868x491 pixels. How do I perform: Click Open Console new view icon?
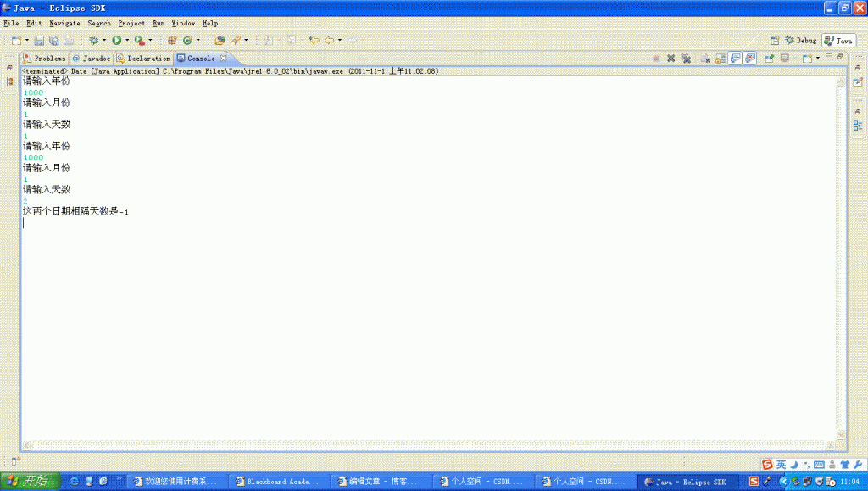click(x=808, y=59)
